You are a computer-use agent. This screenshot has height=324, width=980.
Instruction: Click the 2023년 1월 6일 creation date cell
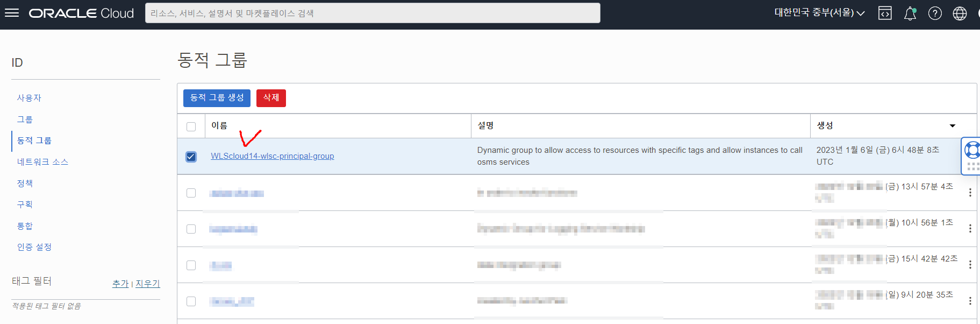(878, 156)
